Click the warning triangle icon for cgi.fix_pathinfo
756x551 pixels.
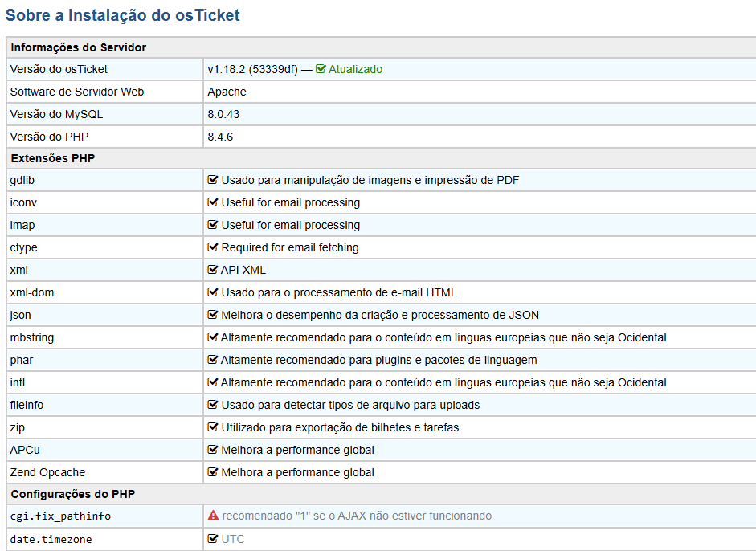[x=213, y=516]
